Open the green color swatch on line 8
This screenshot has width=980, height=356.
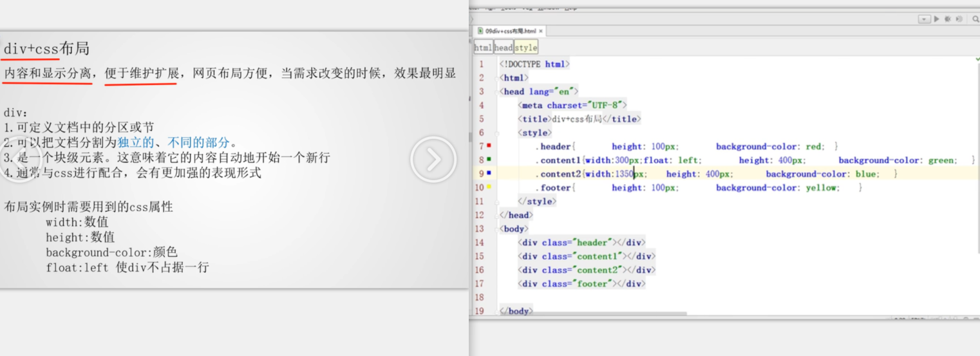pos(489,160)
